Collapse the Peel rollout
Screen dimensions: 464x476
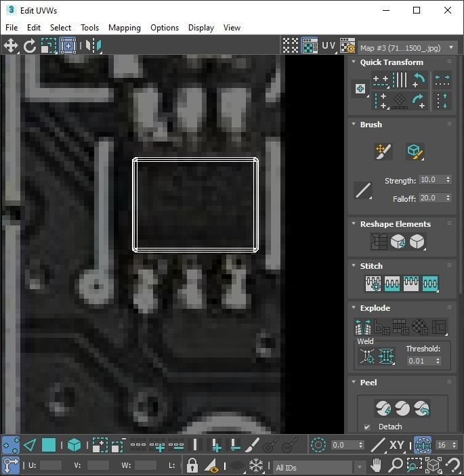354,382
